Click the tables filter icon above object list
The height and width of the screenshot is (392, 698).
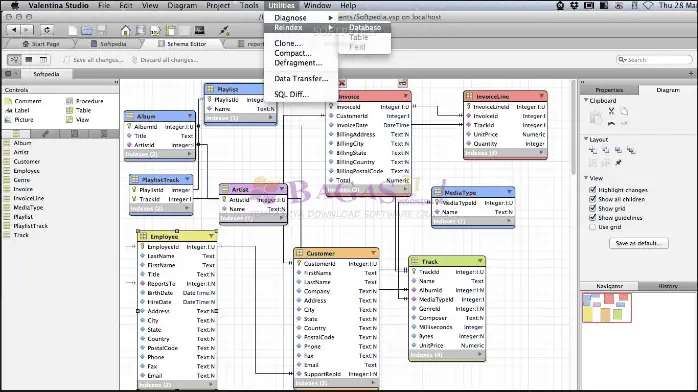pyautogui.click(x=16, y=133)
